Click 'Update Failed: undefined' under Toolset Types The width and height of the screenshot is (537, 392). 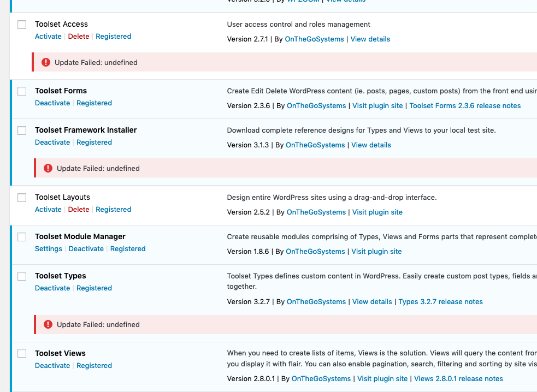pos(98,324)
